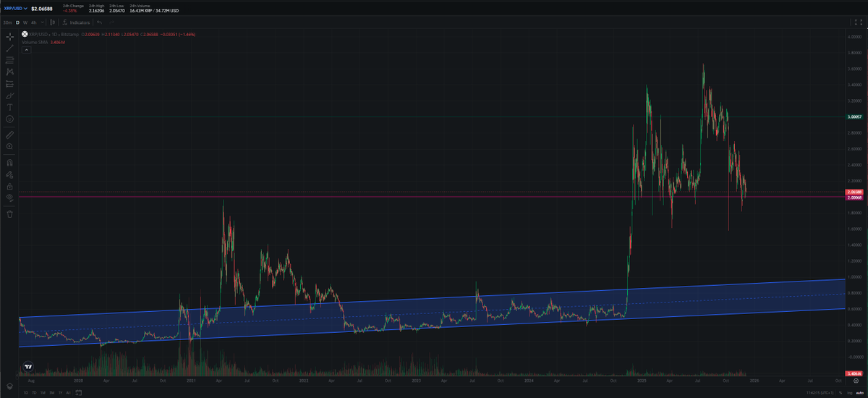Set chart range to 1D
The image size is (868, 398).
[x=26, y=393]
